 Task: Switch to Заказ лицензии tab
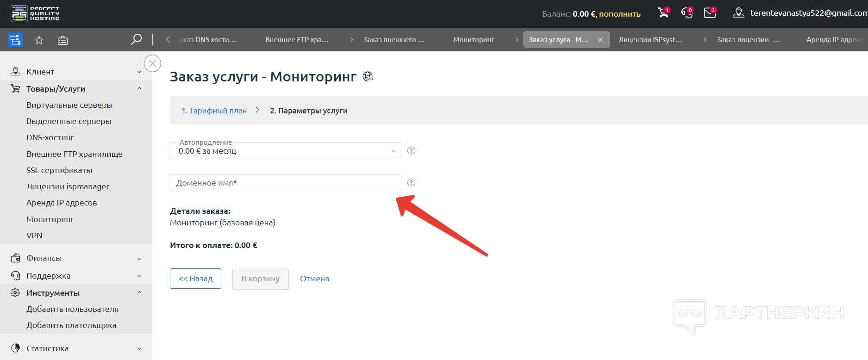coord(748,40)
